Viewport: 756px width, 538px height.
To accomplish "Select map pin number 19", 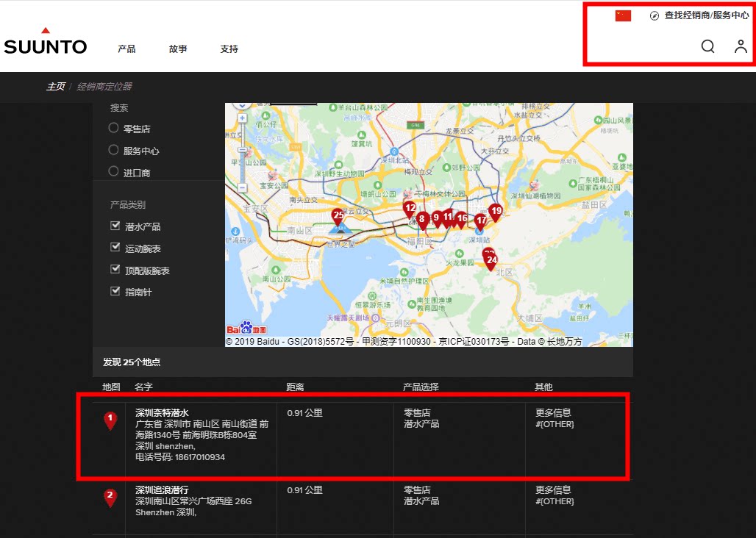I will tap(496, 212).
